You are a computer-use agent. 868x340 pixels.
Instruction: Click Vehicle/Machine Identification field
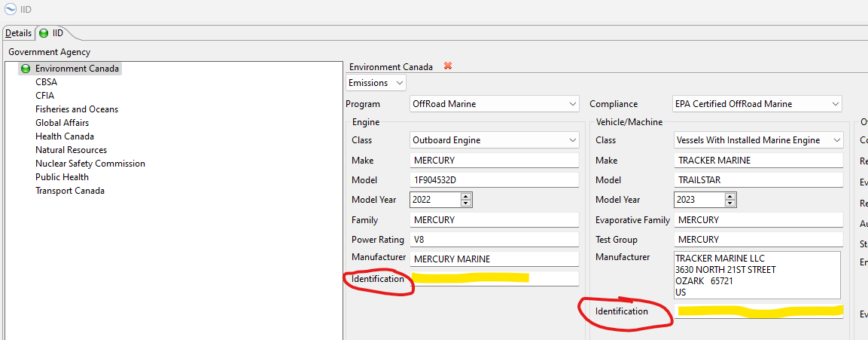click(758, 311)
